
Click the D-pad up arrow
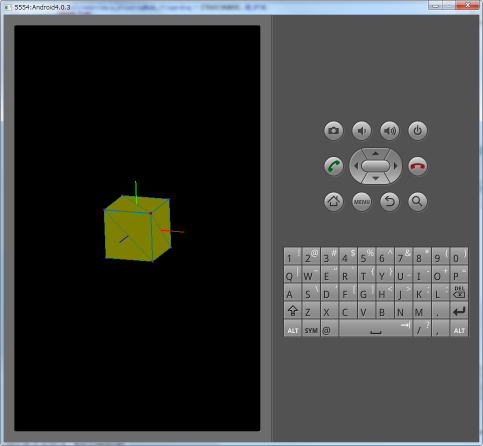click(x=376, y=154)
